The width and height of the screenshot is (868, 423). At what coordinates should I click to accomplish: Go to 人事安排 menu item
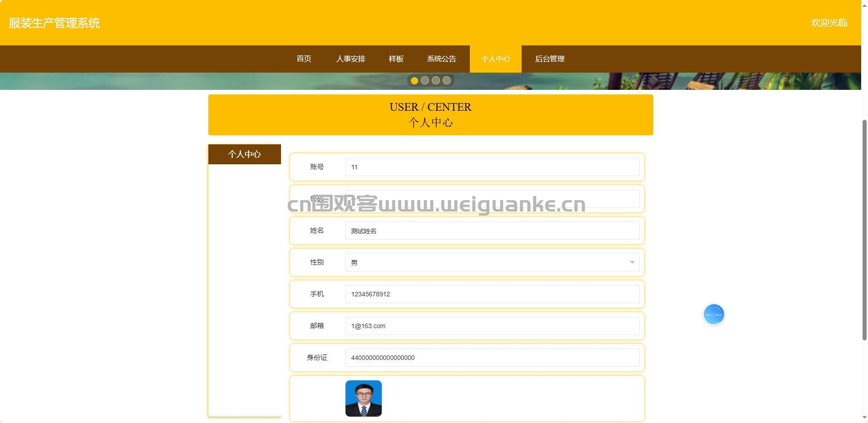tap(350, 59)
